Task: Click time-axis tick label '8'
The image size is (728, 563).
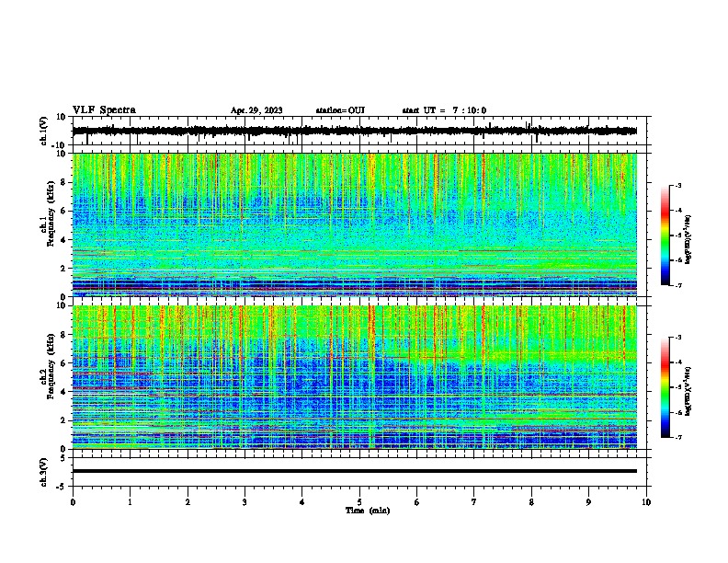Action: click(x=531, y=502)
